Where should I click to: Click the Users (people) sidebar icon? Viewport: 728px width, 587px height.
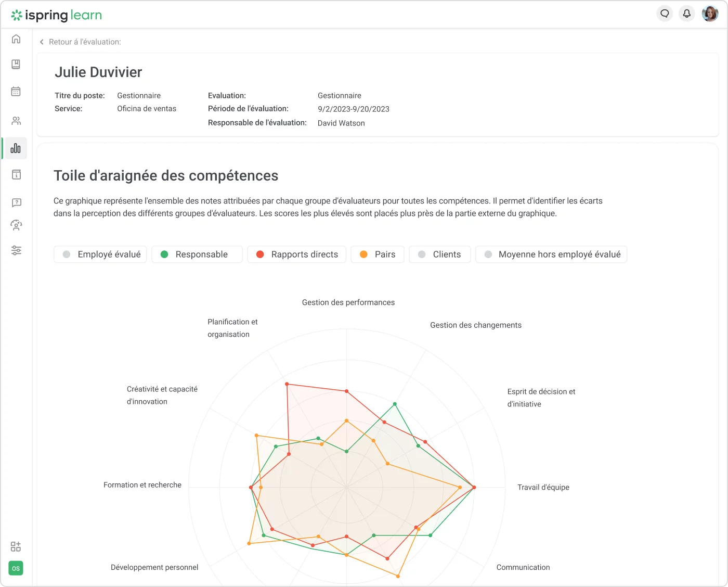(x=16, y=120)
